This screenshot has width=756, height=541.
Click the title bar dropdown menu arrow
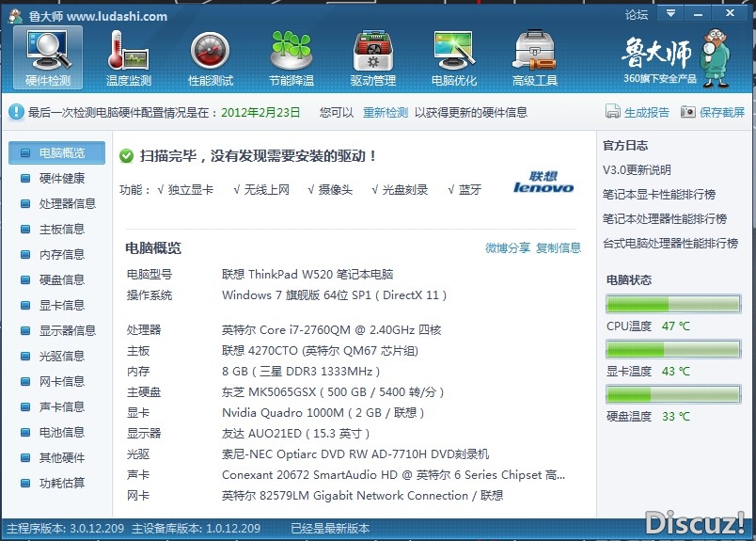(670, 13)
